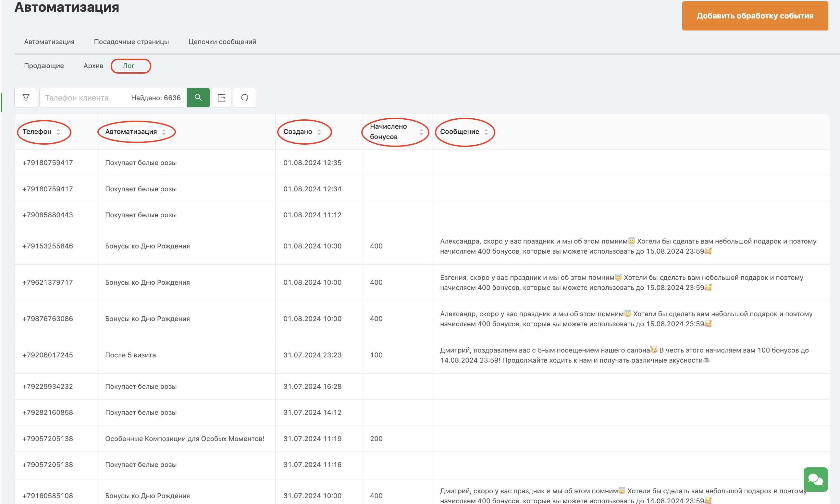Click the export log icon
The width and height of the screenshot is (840, 504).
(222, 98)
